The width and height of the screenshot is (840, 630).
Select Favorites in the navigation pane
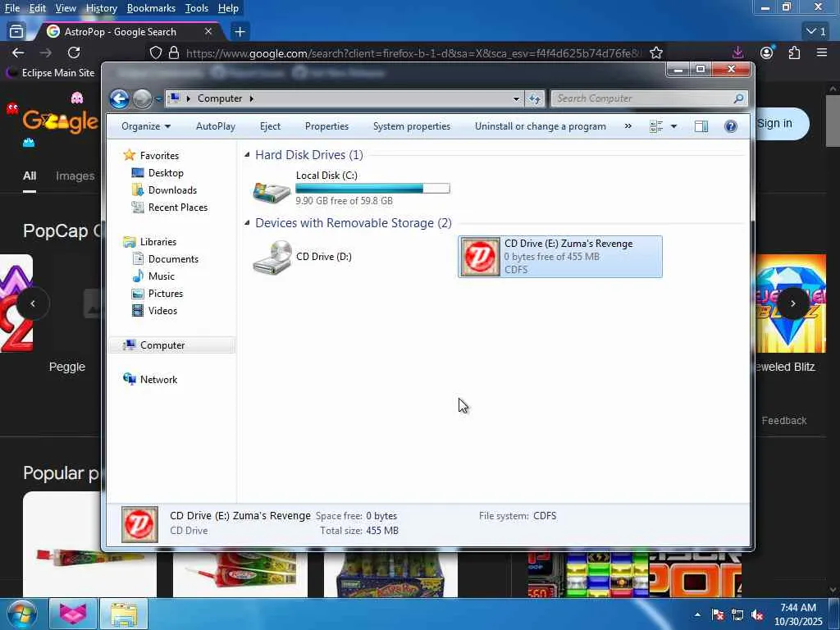coord(159,155)
